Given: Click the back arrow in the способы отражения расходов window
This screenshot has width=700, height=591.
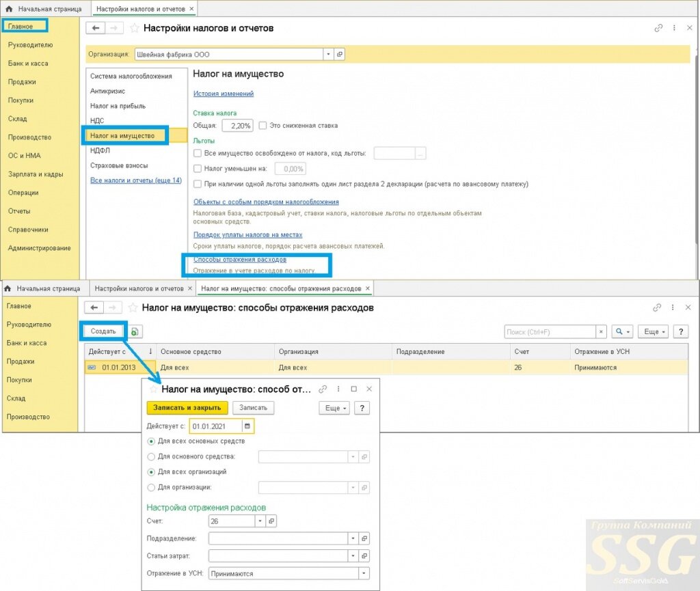Looking at the screenshot, I should click(x=94, y=307).
